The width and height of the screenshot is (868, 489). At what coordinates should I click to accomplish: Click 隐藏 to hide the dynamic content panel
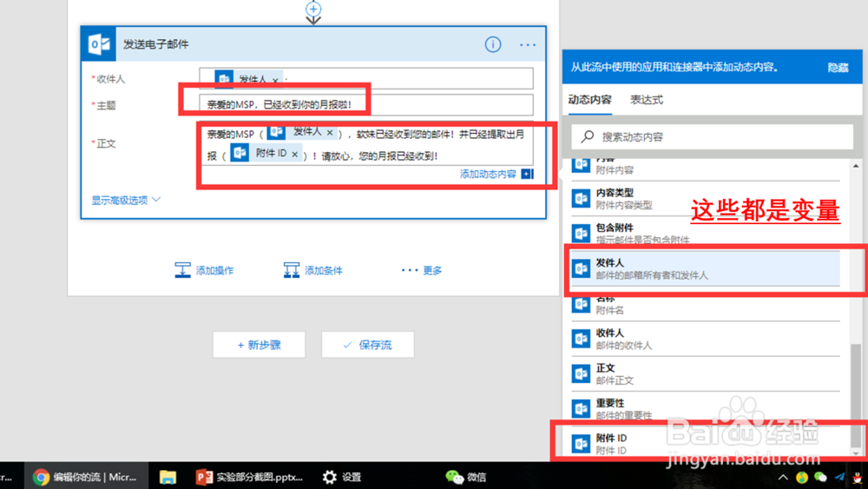coord(838,68)
